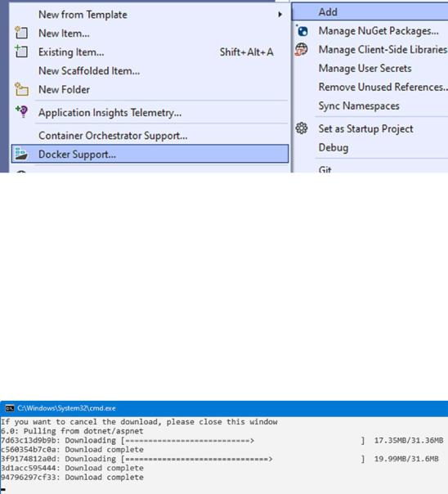Open the Add submenu entry

tap(370, 12)
